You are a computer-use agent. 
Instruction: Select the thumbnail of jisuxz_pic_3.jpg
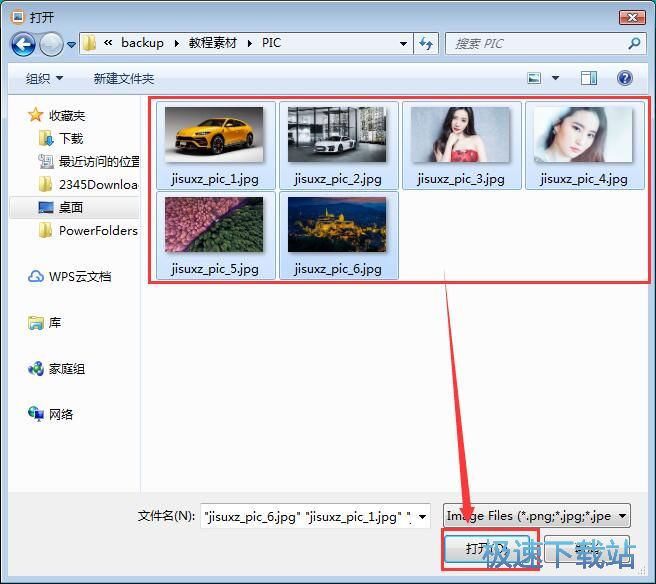(460, 134)
